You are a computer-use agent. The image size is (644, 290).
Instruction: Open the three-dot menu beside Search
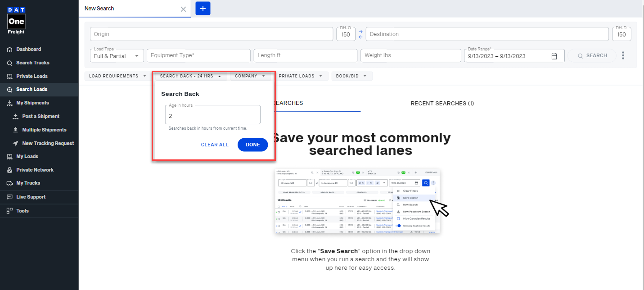tap(623, 55)
